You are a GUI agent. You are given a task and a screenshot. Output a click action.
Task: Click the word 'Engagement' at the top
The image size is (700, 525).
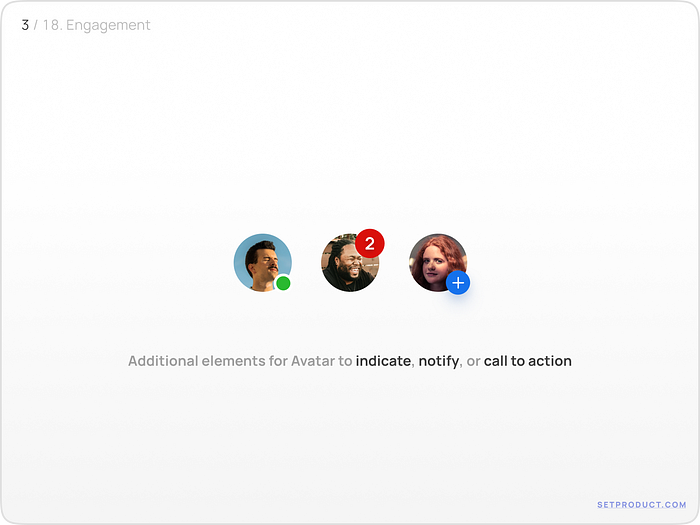(x=108, y=26)
